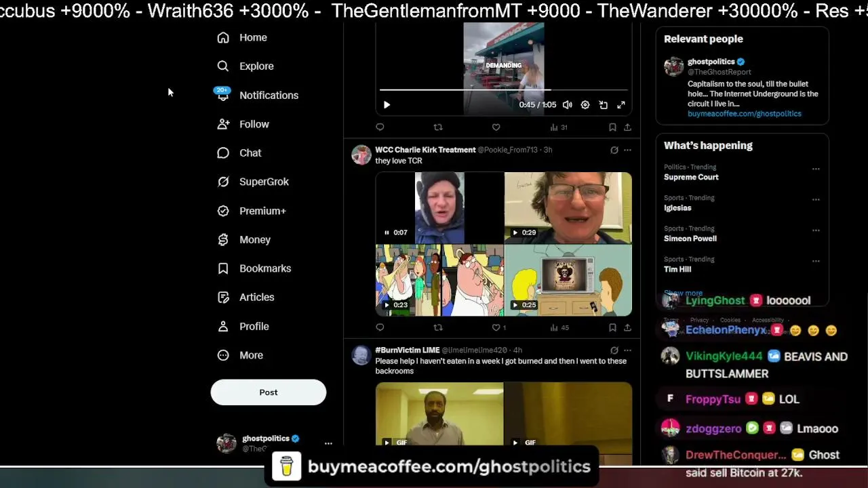Toggle the video's picture-in-picture icon
Viewport: 868px width, 488px height.
(x=603, y=105)
